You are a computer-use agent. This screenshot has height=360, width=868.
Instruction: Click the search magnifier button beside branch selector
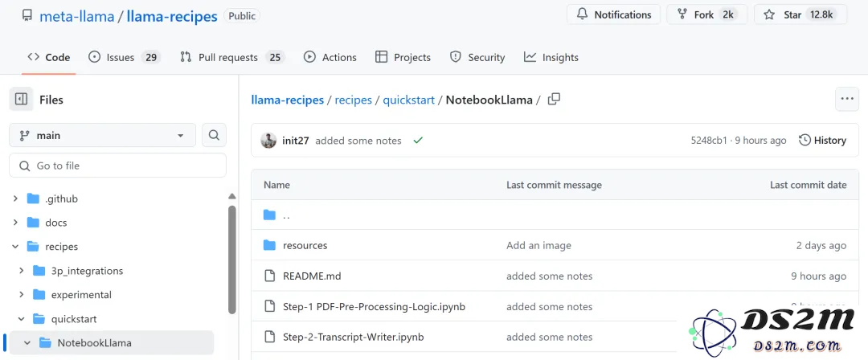tap(215, 135)
